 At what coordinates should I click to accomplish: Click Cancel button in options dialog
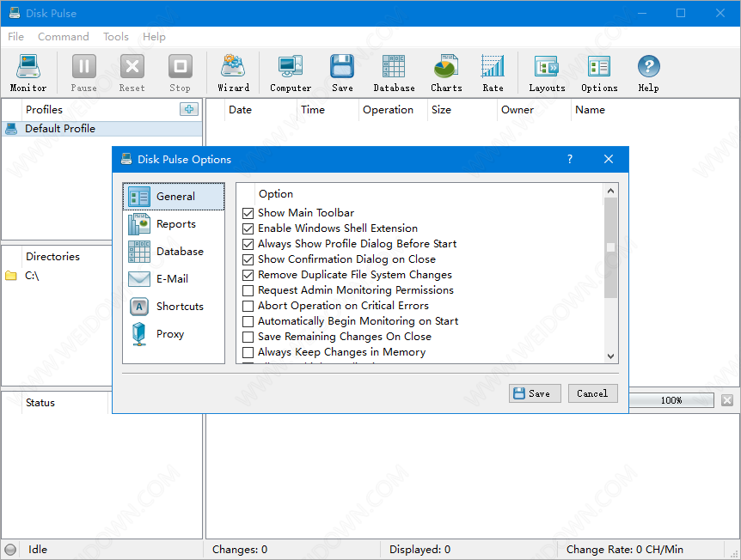[592, 393]
